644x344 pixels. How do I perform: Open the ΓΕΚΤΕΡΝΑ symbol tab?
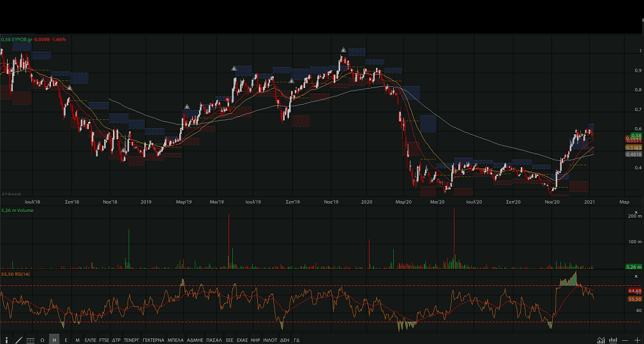click(x=153, y=340)
